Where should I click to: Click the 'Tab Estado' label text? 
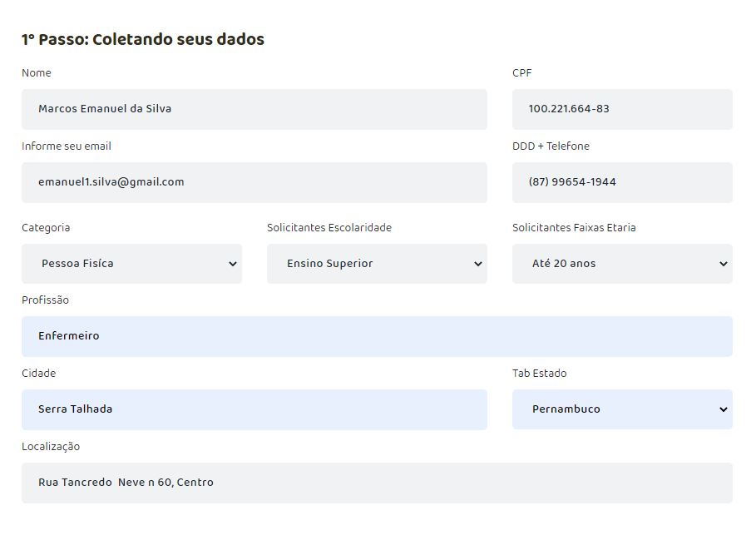tap(540, 374)
